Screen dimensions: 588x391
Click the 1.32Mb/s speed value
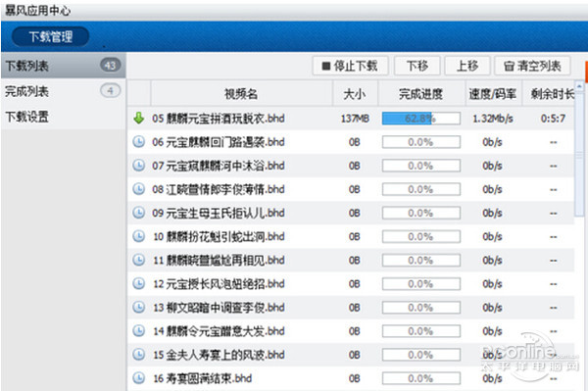[x=493, y=119]
